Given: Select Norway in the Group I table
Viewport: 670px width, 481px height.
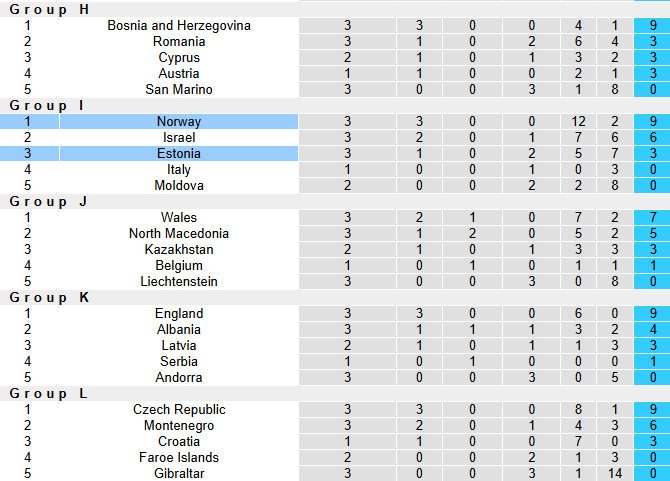Looking at the screenshot, I should click(179, 122).
